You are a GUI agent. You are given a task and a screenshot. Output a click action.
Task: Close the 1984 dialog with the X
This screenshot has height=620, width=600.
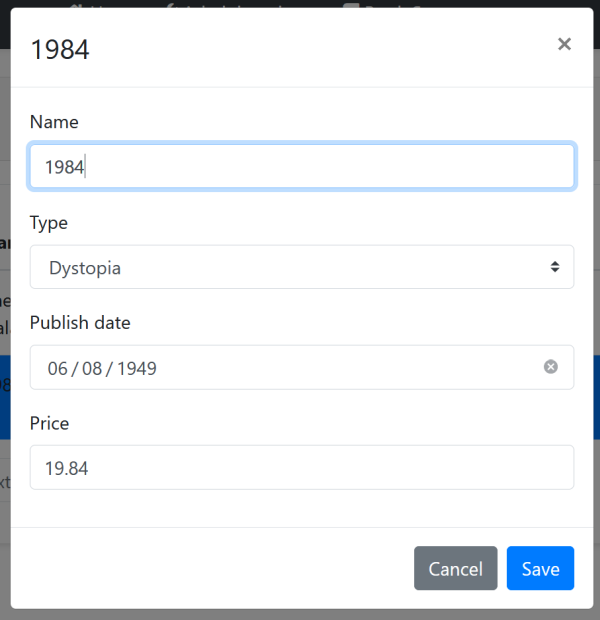[564, 44]
